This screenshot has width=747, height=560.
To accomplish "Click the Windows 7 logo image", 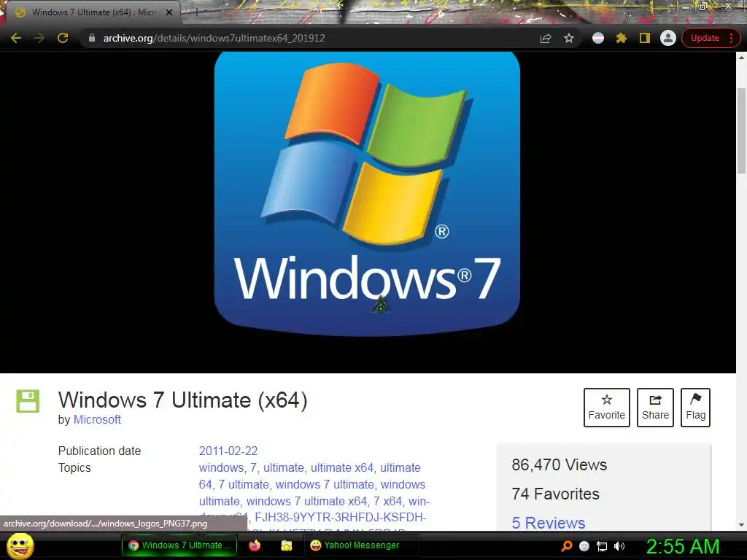I will pos(367,194).
